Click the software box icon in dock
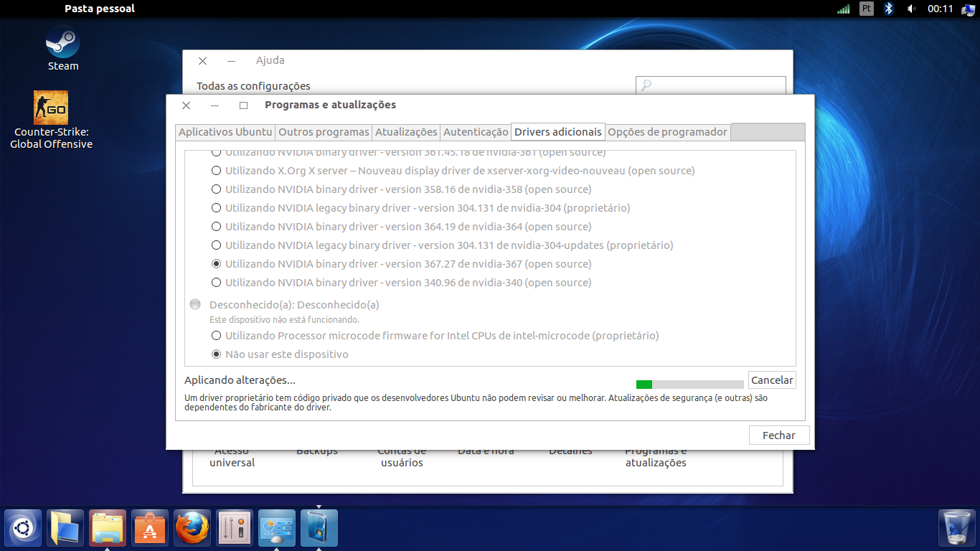Viewport: 980px width, 551px height. [319, 528]
